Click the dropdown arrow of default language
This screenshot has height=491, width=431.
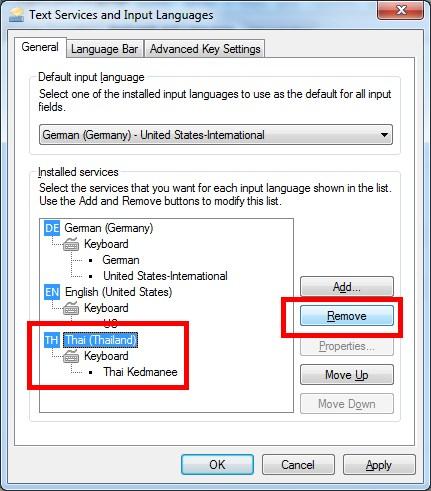[x=384, y=135]
